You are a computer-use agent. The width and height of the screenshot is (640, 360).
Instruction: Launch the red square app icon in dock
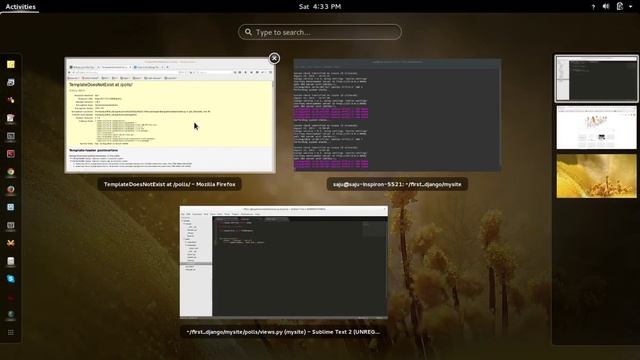pos(11,154)
